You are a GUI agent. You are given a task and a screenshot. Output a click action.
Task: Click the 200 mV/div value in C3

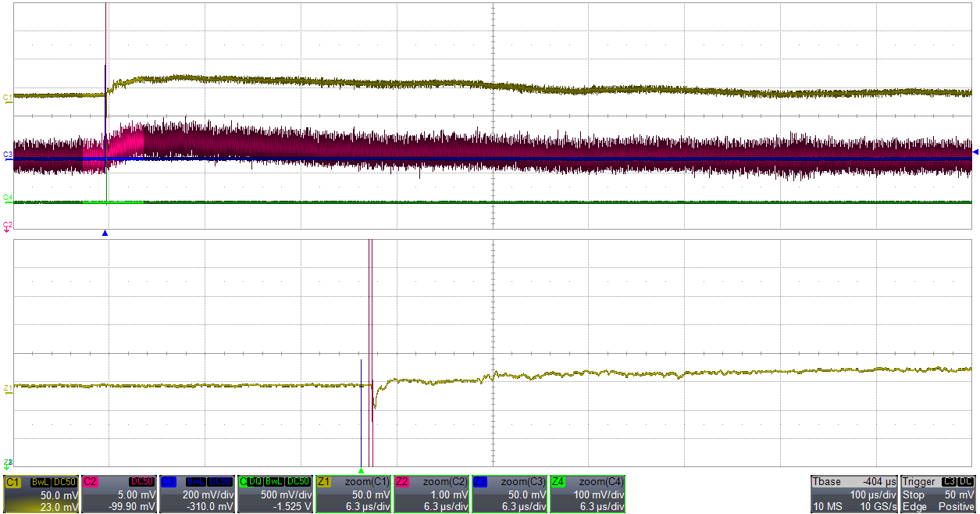208,495
